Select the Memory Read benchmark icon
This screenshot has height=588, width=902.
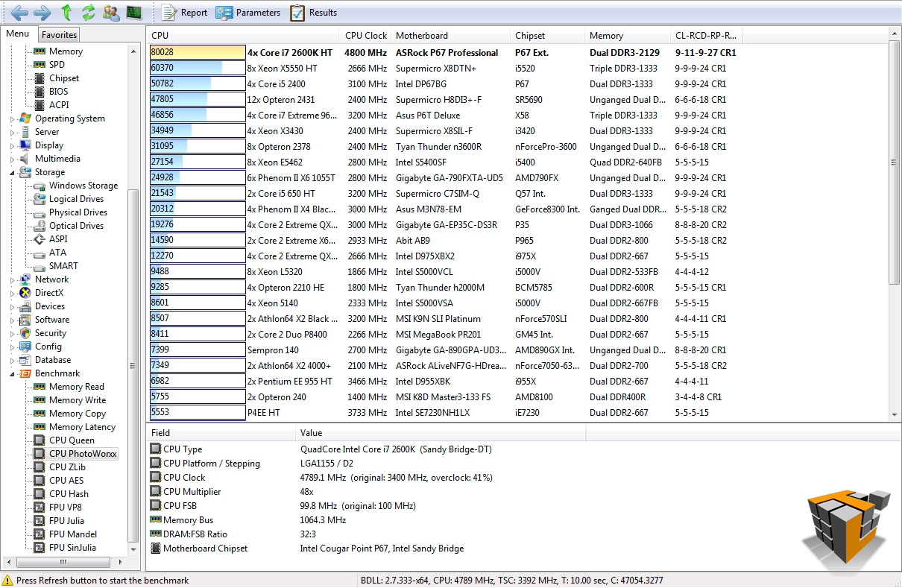pos(40,387)
